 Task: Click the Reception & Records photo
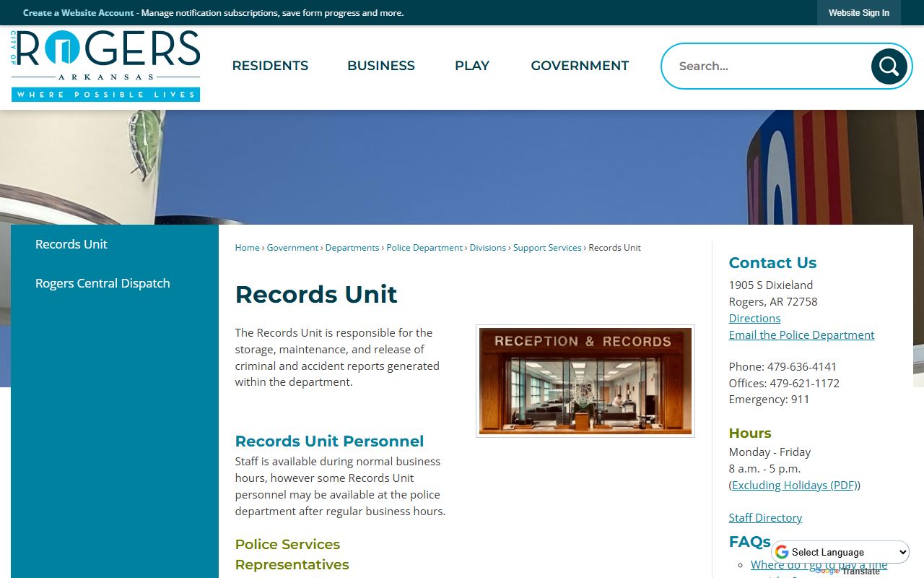pos(585,381)
